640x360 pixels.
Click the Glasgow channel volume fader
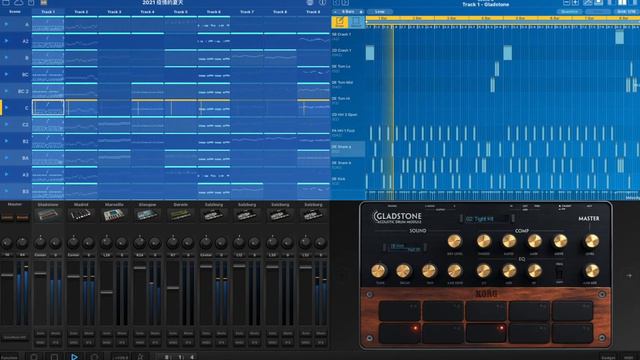coord(140,268)
